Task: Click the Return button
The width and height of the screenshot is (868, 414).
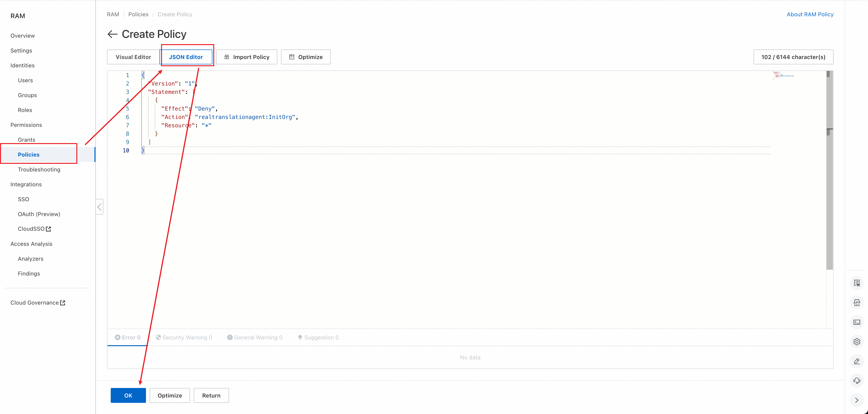Action: pyautogui.click(x=211, y=395)
